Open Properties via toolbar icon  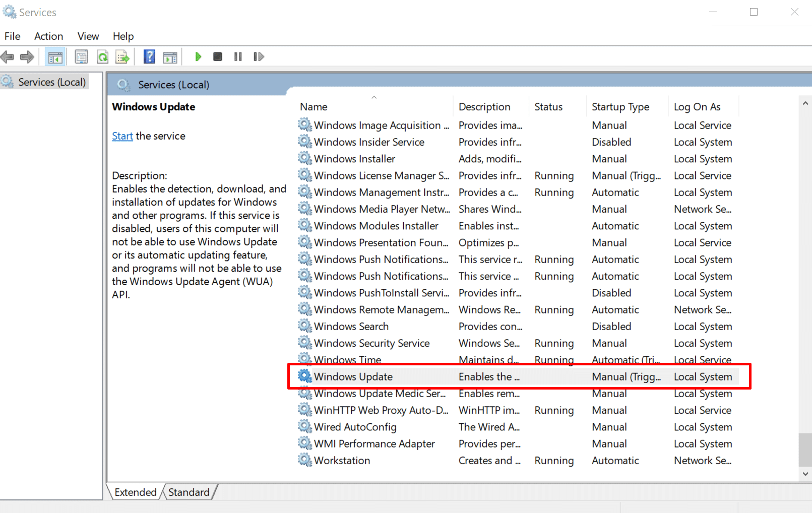point(81,56)
